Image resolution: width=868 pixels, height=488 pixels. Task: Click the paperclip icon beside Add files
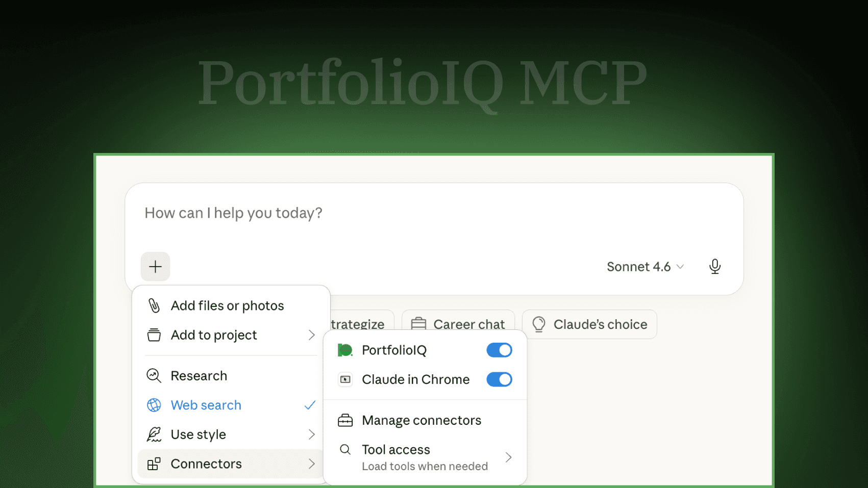pyautogui.click(x=154, y=305)
